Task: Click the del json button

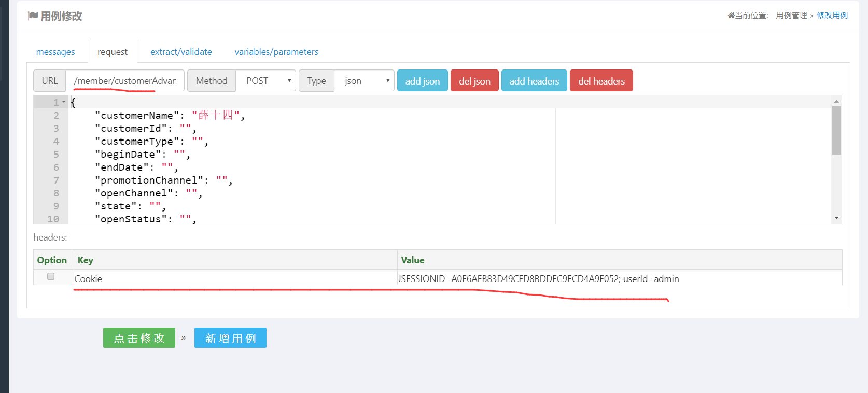Action: pos(474,80)
